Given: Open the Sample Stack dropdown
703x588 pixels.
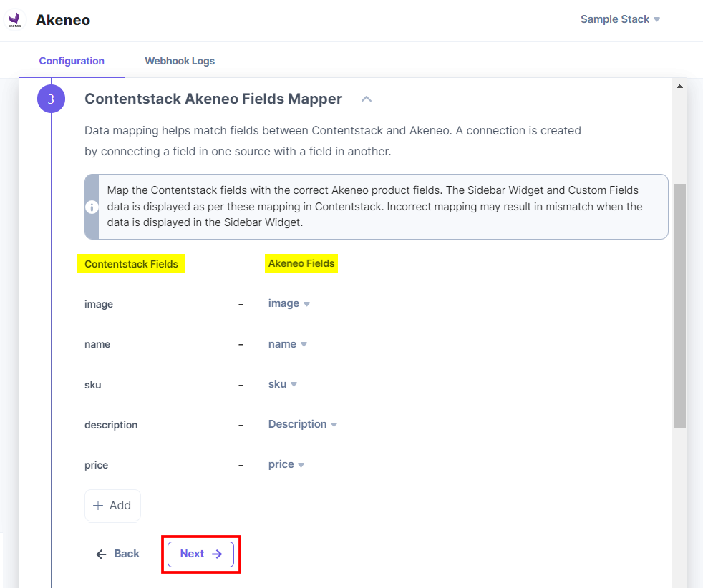Looking at the screenshot, I should 620,19.
